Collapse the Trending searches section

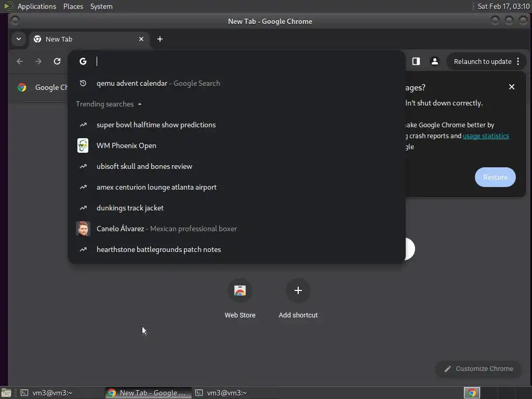(x=109, y=104)
